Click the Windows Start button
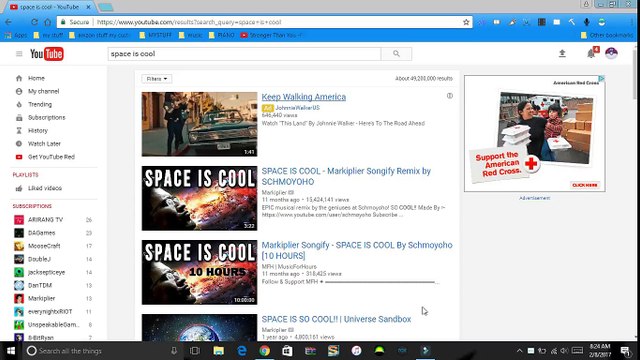 11,351
